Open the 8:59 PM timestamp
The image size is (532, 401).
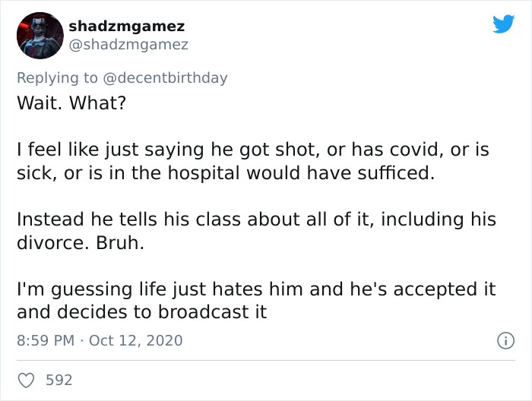click(46, 340)
